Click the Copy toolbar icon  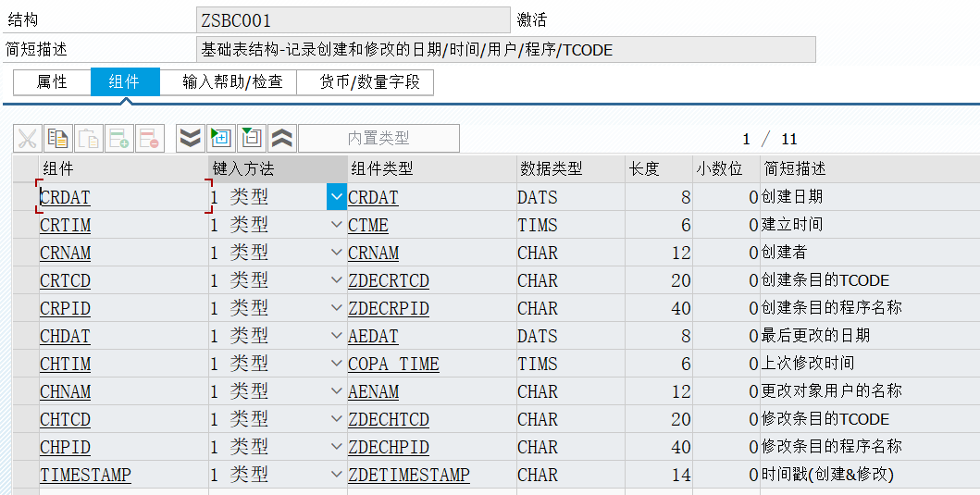click(x=58, y=138)
